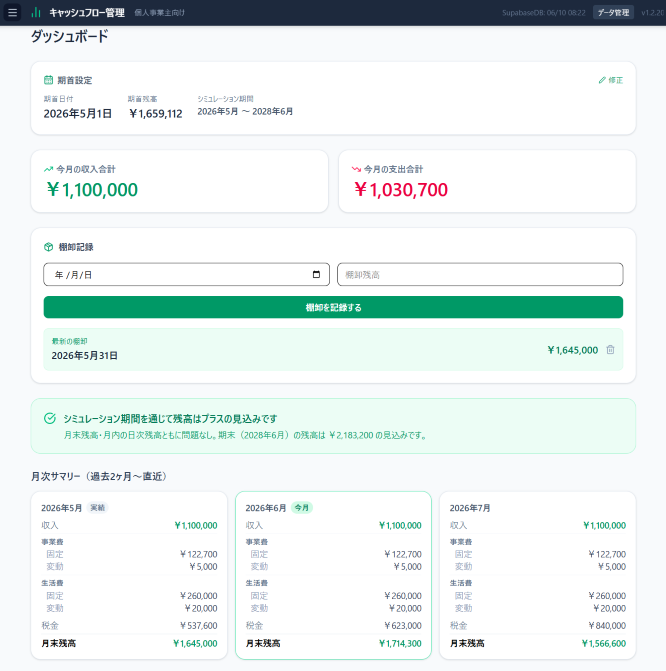Select the 2026年5月 monthly summary card
Viewport: 666px width, 671px height.
click(x=129, y=575)
